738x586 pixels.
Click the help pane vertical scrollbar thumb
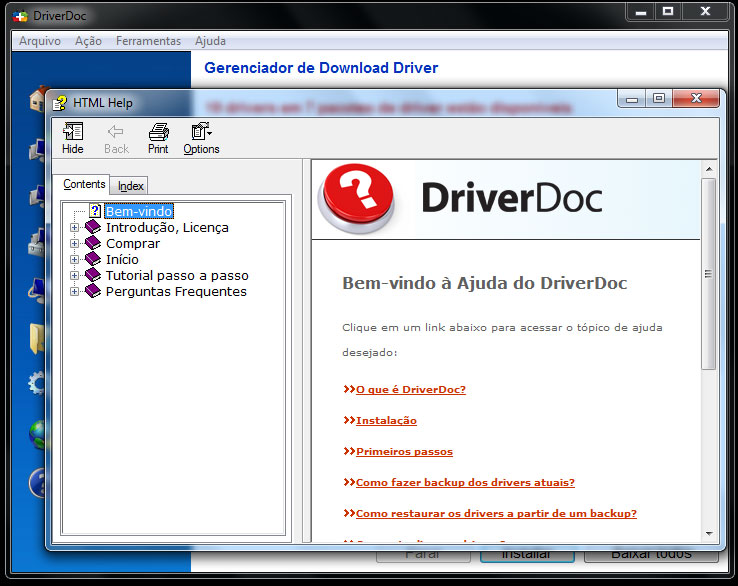pos(708,273)
